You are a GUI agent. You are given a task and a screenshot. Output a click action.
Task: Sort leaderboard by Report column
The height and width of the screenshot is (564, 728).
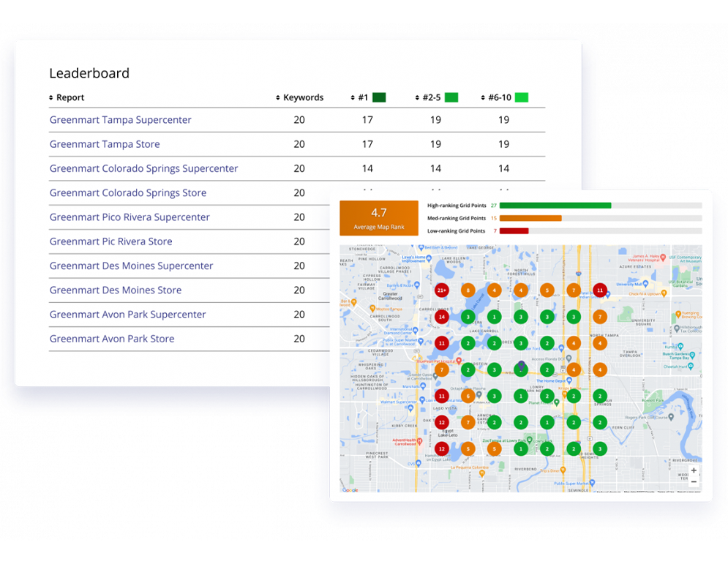click(67, 98)
